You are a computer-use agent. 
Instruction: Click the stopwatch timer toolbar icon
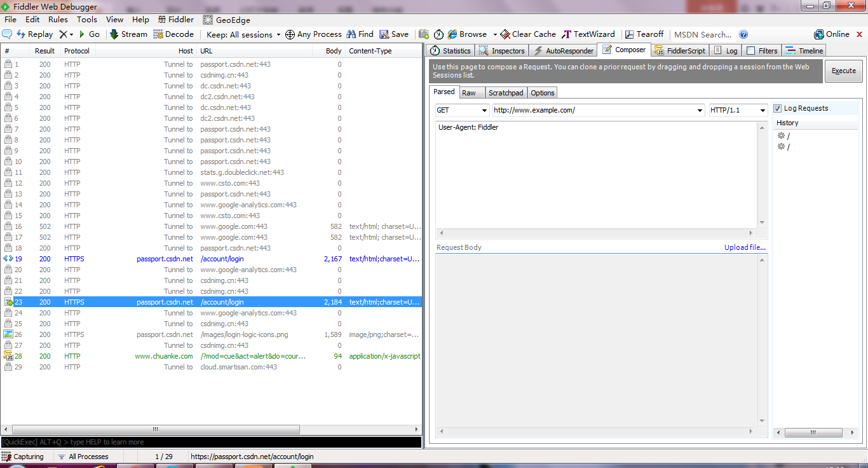point(438,34)
